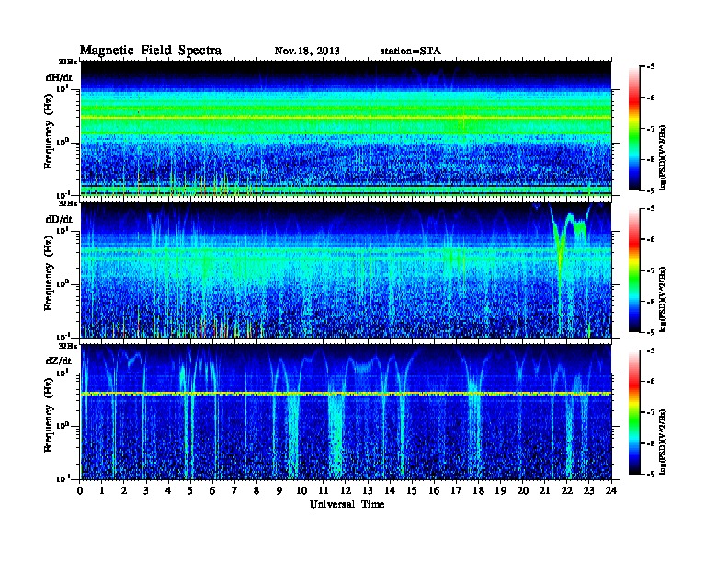This screenshot has height=563, width=728.
Task: Select the date text "Nov. 18, 2013"
Action: point(307,51)
